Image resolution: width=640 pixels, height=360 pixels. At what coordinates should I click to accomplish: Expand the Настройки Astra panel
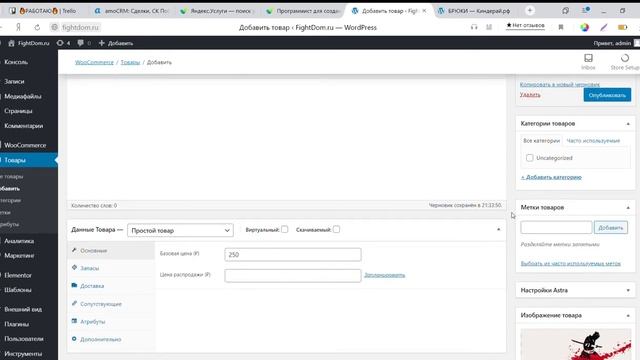[x=628, y=291]
